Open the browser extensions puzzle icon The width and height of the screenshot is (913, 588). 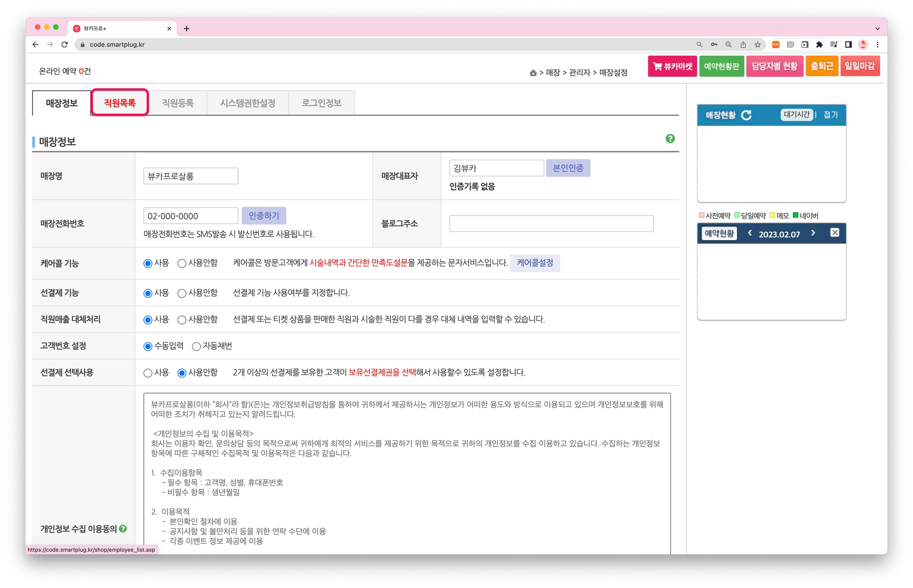[x=819, y=45]
